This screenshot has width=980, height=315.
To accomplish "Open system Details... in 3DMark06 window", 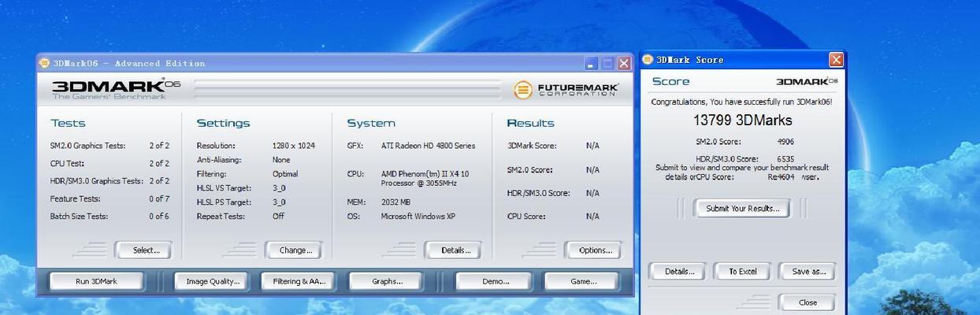I will pyautogui.click(x=453, y=250).
